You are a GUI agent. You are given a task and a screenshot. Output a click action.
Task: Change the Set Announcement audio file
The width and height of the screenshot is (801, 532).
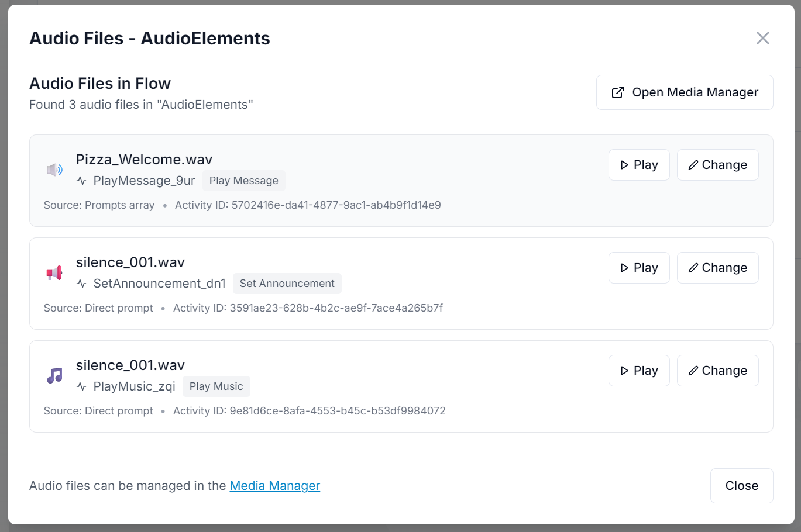(x=717, y=267)
